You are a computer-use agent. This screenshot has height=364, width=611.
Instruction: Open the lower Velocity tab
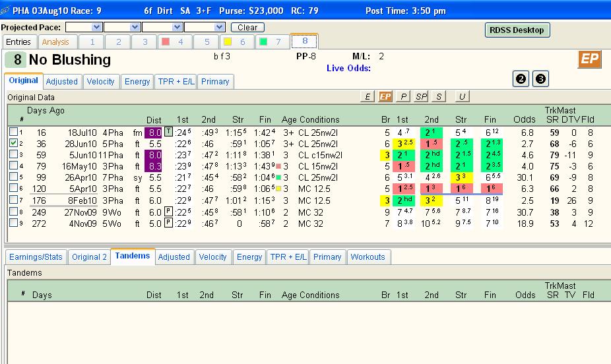click(212, 257)
